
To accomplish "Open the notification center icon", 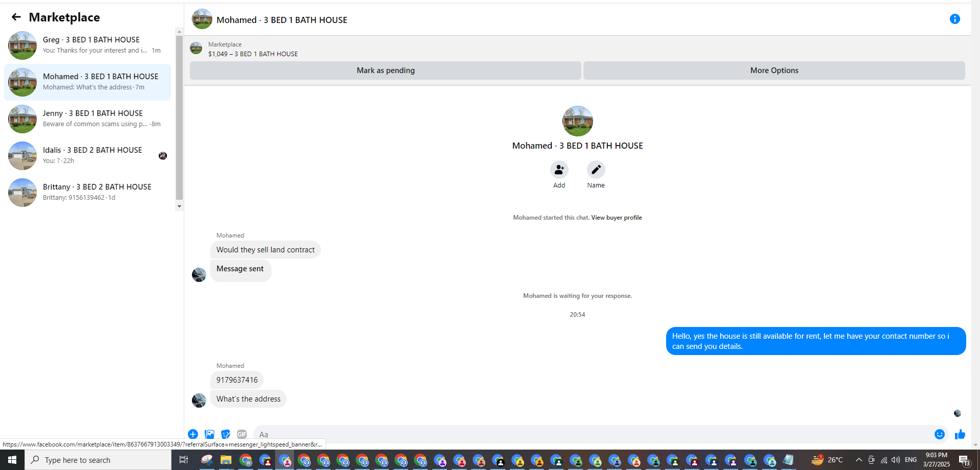I will point(964,460).
